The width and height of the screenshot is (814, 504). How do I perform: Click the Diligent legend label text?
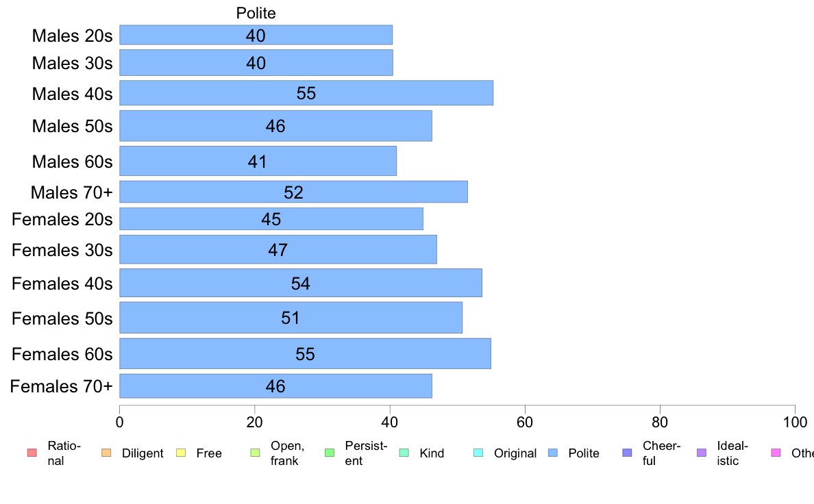click(x=143, y=453)
